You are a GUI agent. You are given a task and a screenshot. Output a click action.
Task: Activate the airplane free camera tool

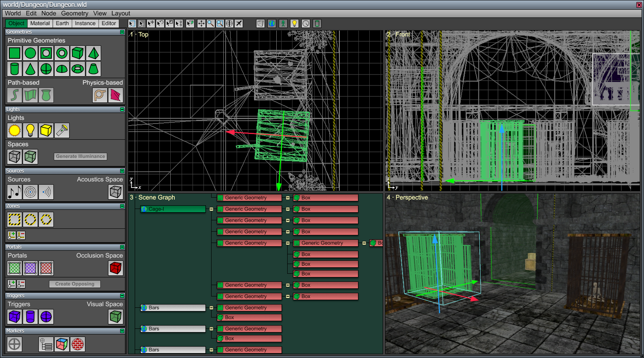(239, 23)
